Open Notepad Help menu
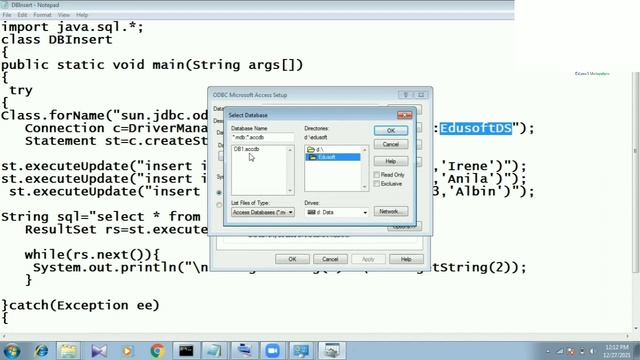This screenshot has height=360, width=640. click(x=82, y=15)
